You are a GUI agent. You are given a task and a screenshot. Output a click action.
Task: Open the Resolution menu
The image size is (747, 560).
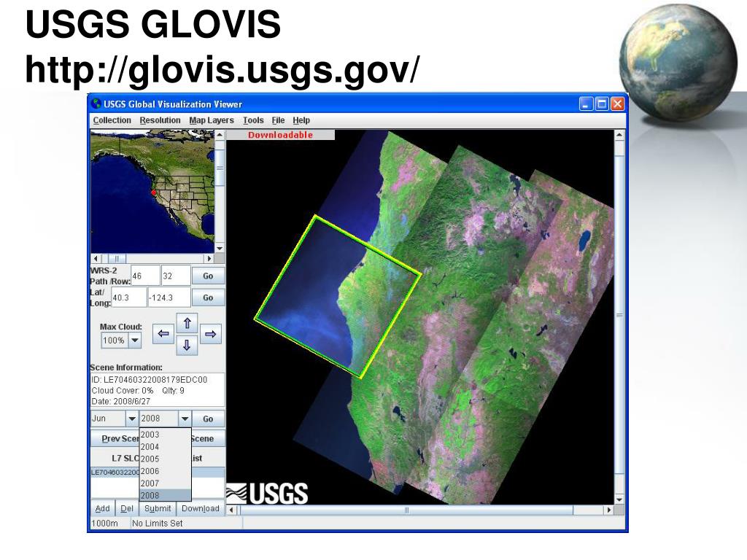pos(160,120)
